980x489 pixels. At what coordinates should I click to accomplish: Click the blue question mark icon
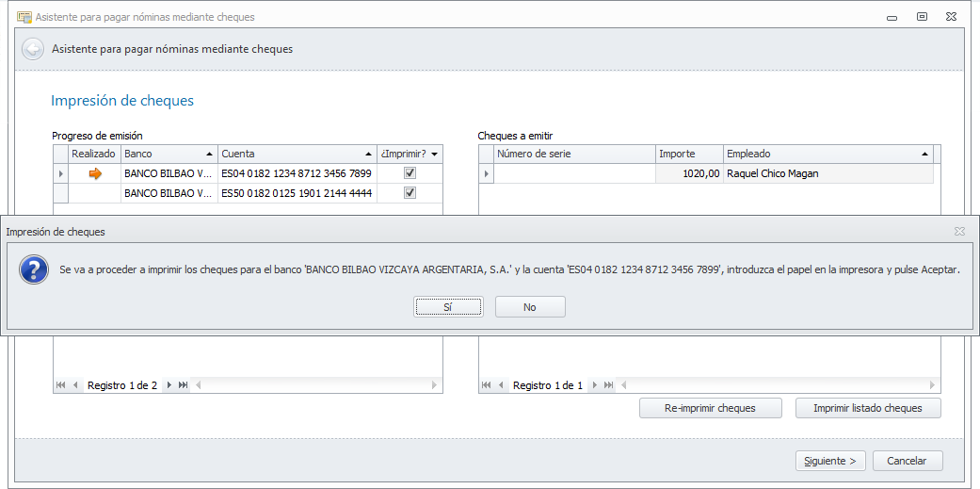[x=35, y=270]
